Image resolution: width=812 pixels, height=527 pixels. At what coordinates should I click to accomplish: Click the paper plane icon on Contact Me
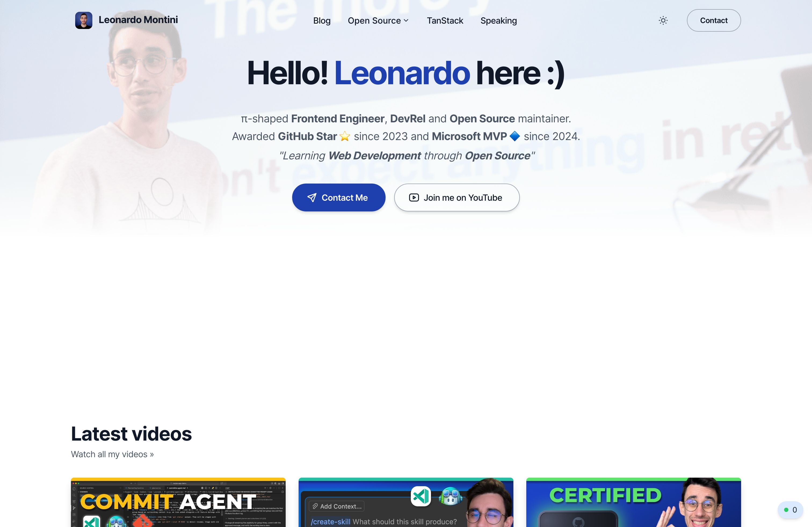[311, 197]
